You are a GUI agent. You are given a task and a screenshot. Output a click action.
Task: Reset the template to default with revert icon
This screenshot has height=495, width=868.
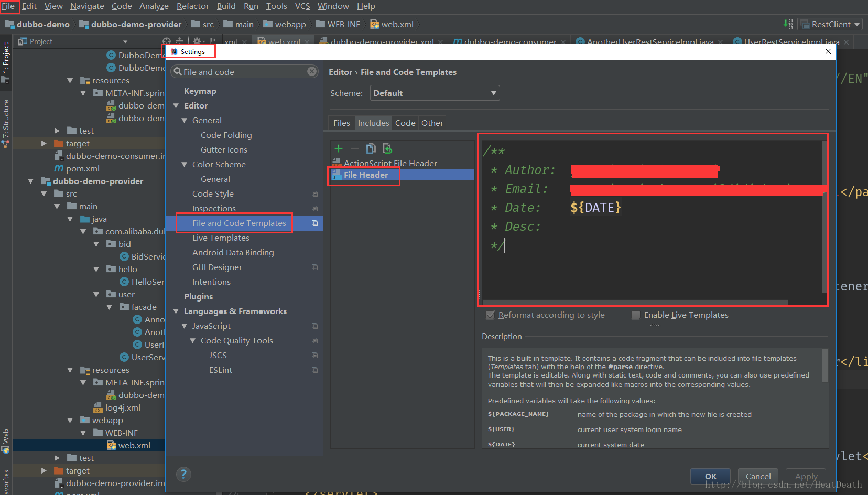point(387,148)
